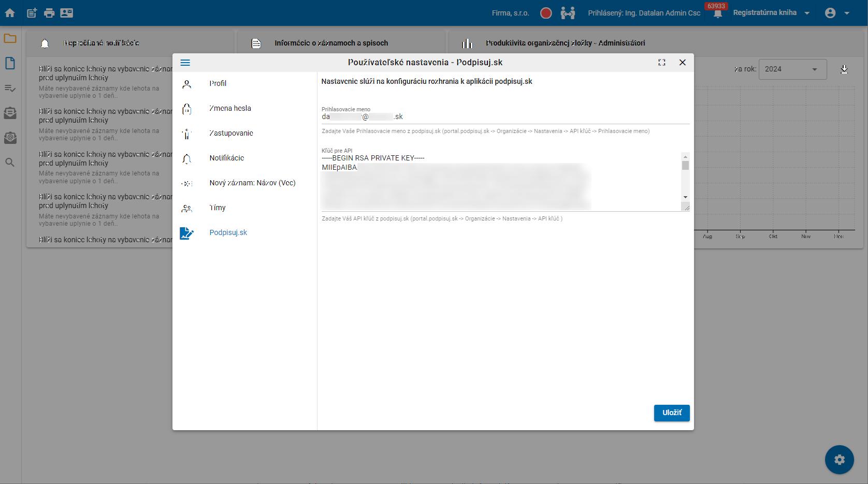This screenshot has height=484, width=868.
Task: Select the Tímy menu item
Action: pos(218,208)
